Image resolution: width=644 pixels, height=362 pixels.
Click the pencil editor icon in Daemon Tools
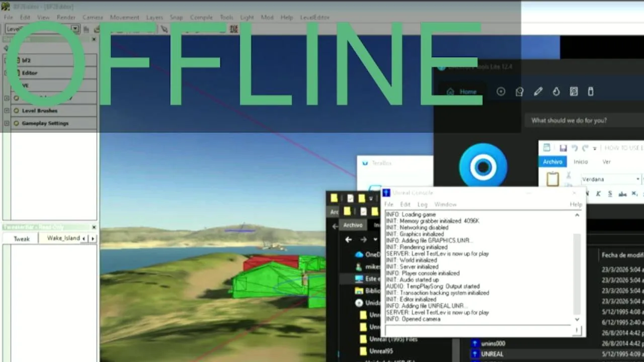tap(538, 92)
